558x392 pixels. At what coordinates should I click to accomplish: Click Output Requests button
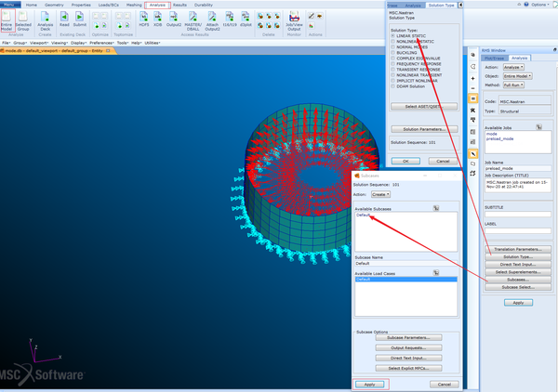point(408,347)
